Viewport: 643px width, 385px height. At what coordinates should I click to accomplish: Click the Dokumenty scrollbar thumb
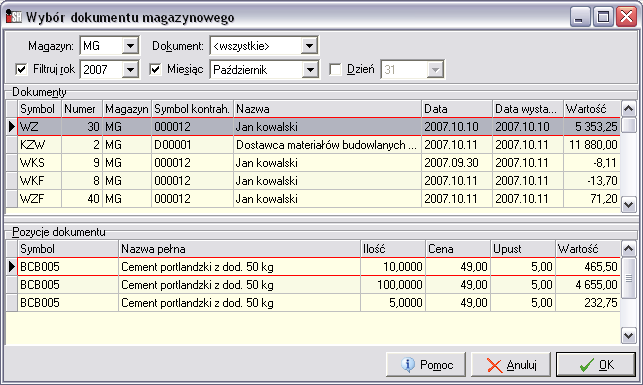(x=629, y=125)
